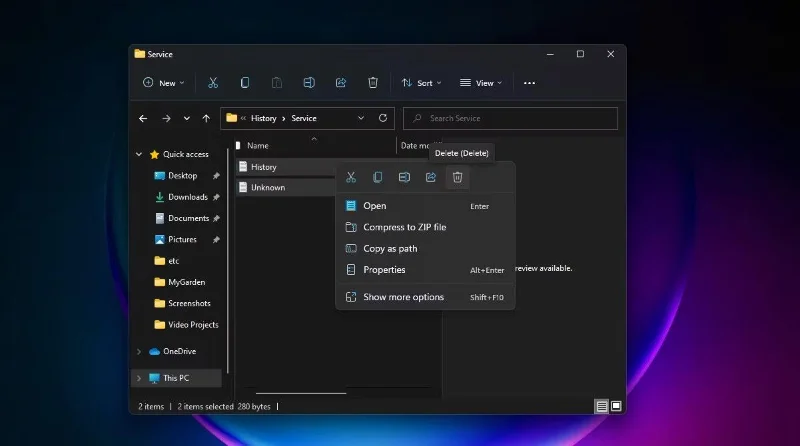Switch to Large icons view in status bar
The width and height of the screenshot is (800, 446).
616,406
